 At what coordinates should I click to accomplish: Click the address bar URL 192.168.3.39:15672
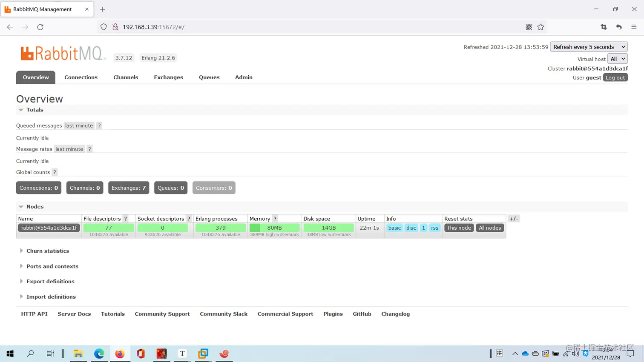[x=153, y=27]
